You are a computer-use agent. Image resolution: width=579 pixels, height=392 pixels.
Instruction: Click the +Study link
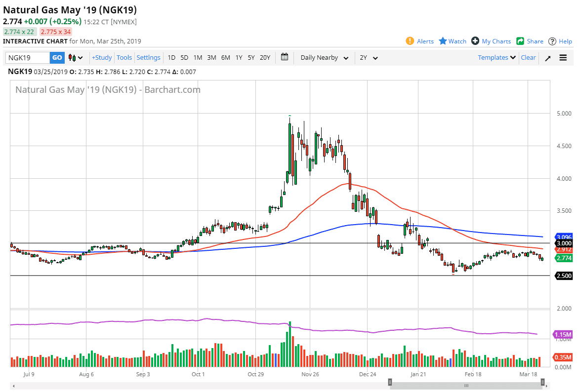[102, 58]
